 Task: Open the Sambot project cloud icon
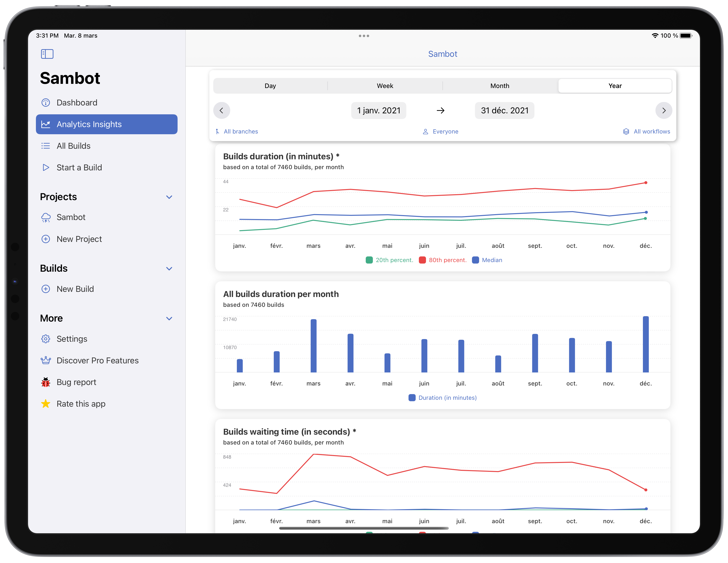click(46, 218)
